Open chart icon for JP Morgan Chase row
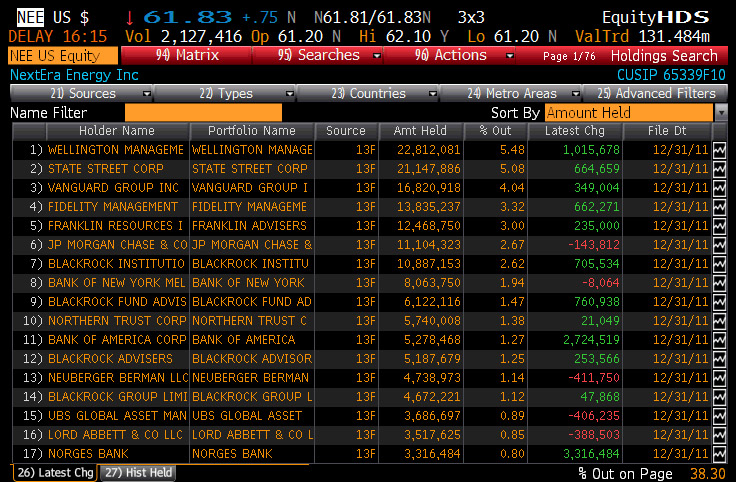The height and width of the screenshot is (482, 736). coord(720,244)
